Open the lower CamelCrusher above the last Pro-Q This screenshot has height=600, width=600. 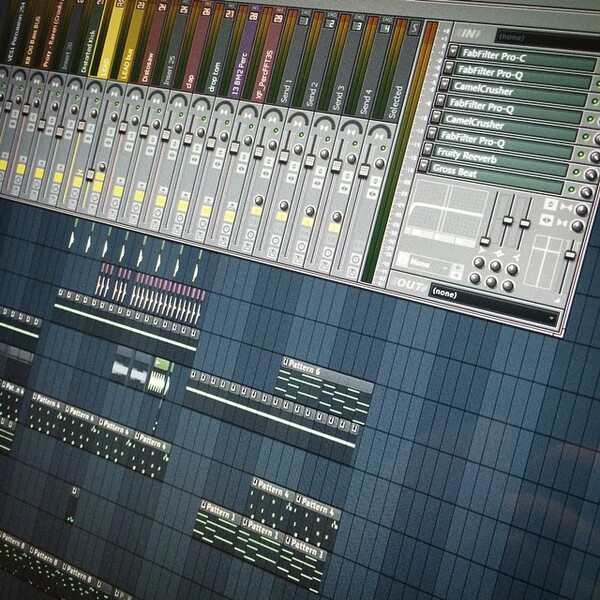[511, 126]
